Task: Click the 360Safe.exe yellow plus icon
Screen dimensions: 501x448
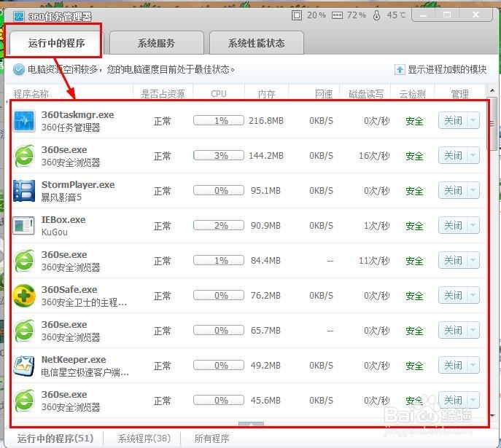Action: pyautogui.click(x=24, y=296)
